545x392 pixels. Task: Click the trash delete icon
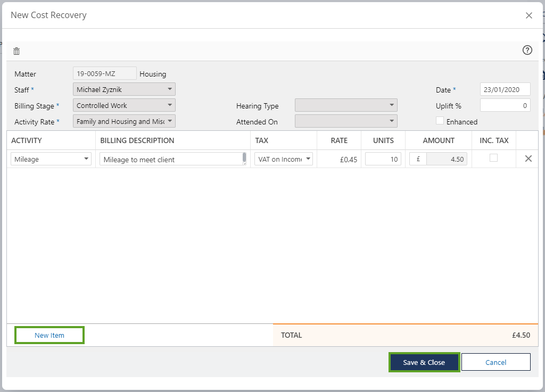tap(16, 51)
